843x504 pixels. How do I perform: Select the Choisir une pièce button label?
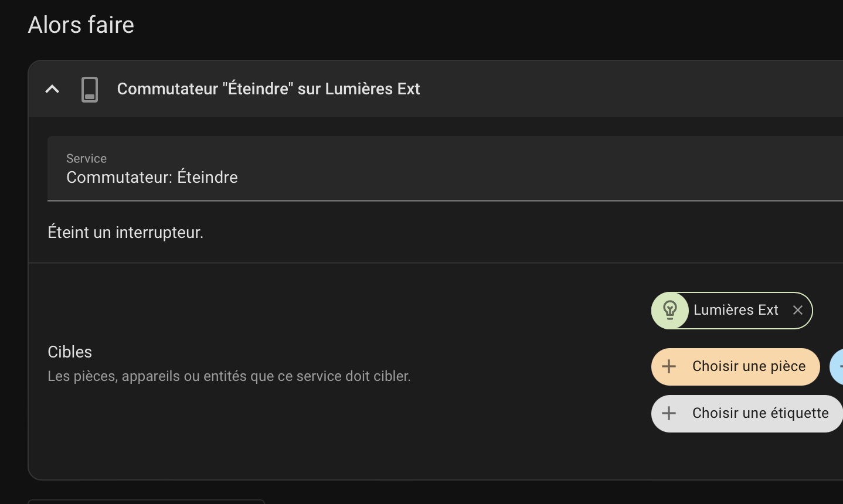pyautogui.click(x=749, y=366)
